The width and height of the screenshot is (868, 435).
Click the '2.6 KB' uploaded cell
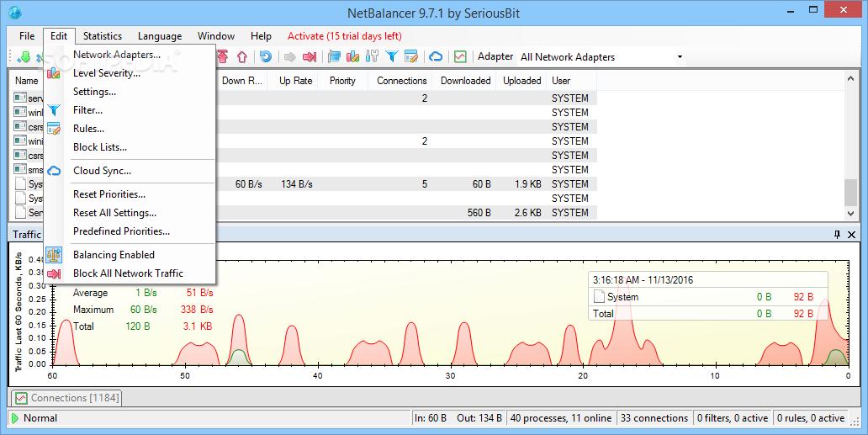coord(527,213)
